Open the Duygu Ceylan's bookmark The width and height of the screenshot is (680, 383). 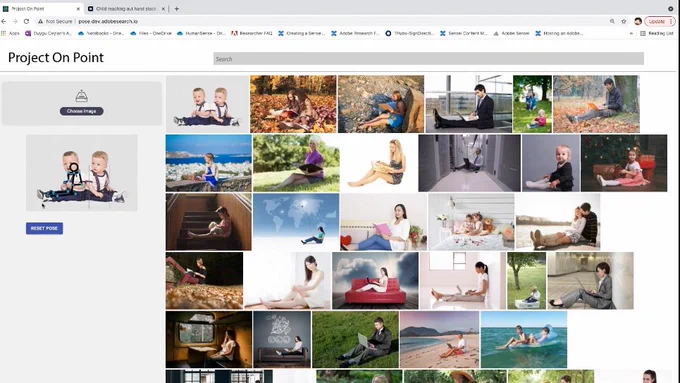49,33
